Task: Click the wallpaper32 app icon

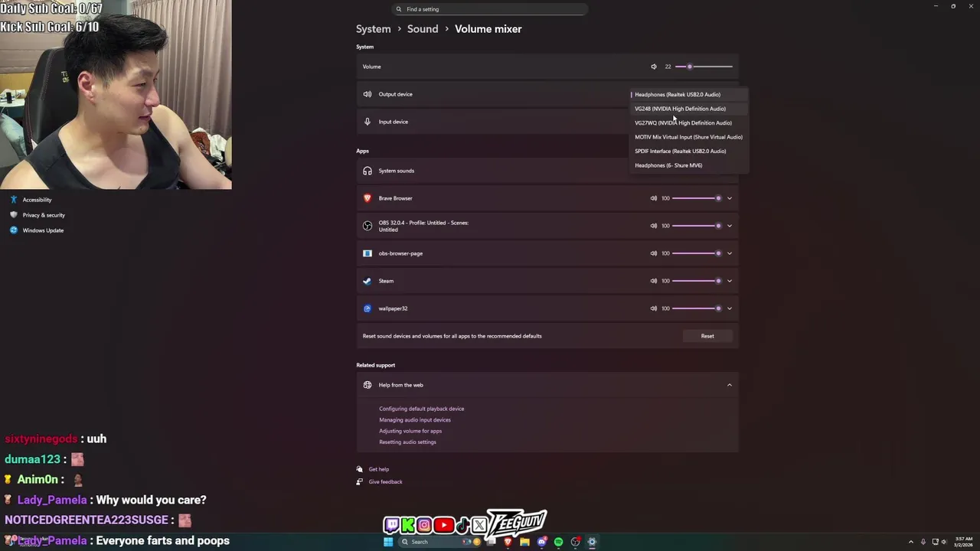Action: click(367, 308)
